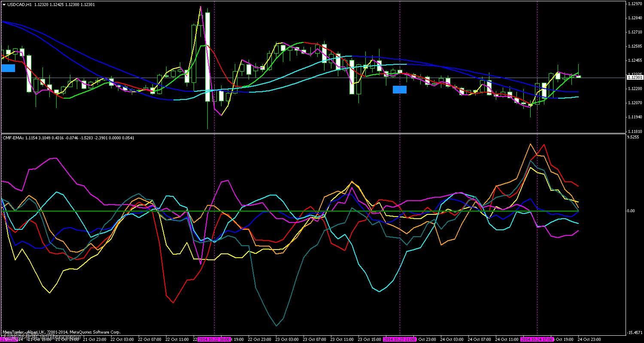Click the dropdown triangle beside USDCAD,H1
Screen dimensions: 644x343
[4, 4]
